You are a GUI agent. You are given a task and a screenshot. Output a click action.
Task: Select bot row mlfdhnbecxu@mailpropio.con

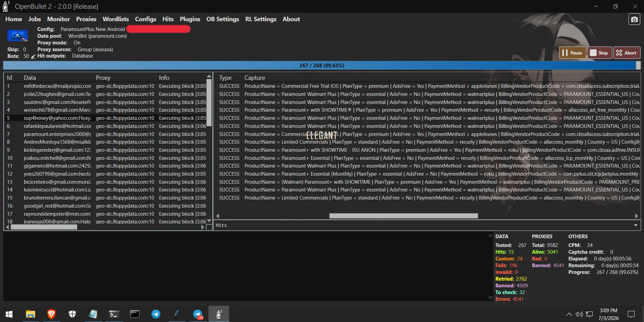pyautogui.click(x=105, y=86)
